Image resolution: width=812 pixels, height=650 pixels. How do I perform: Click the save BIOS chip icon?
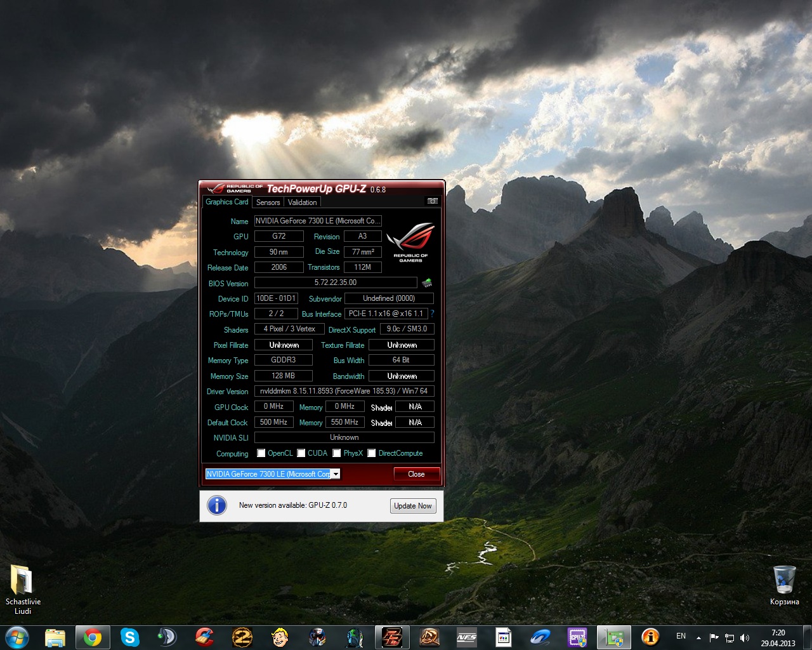(427, 282)
